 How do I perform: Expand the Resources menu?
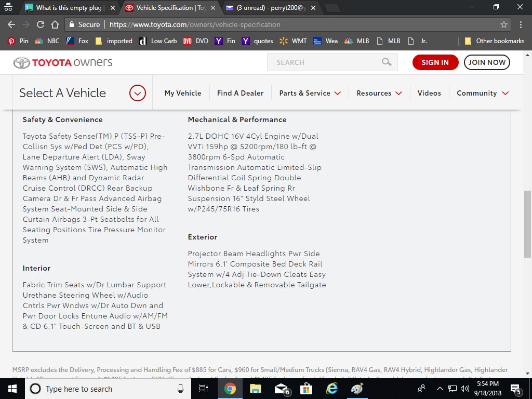(379, 93)
